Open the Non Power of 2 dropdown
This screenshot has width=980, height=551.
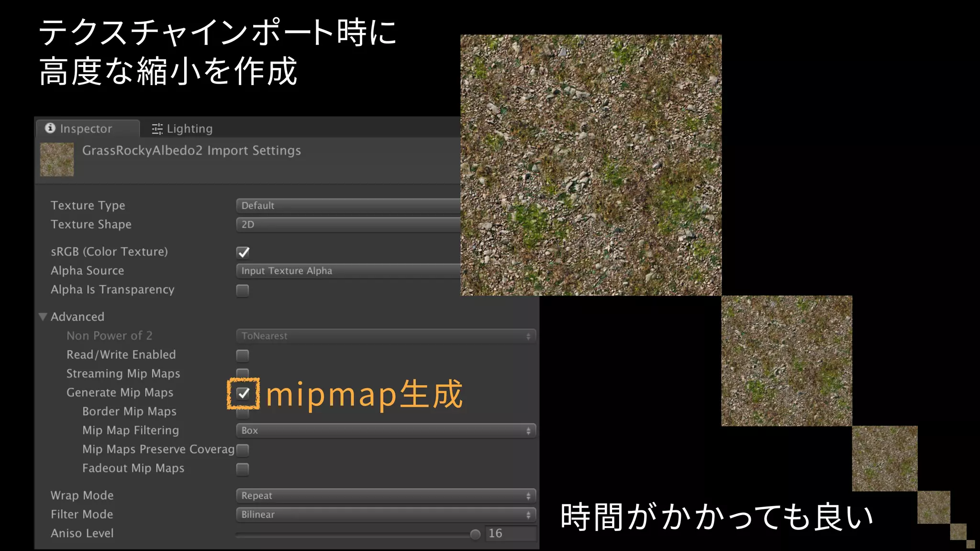click(386, 336)
